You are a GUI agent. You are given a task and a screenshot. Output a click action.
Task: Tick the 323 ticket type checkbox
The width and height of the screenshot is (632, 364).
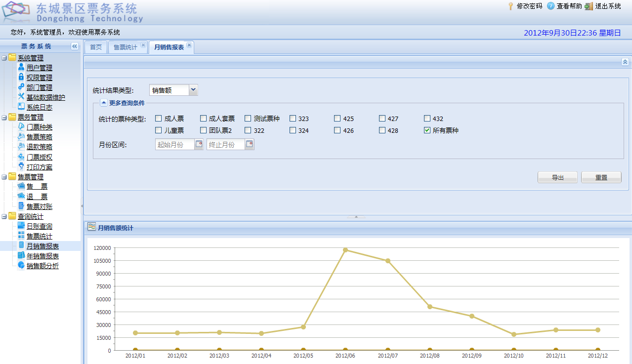pos(293,119)
